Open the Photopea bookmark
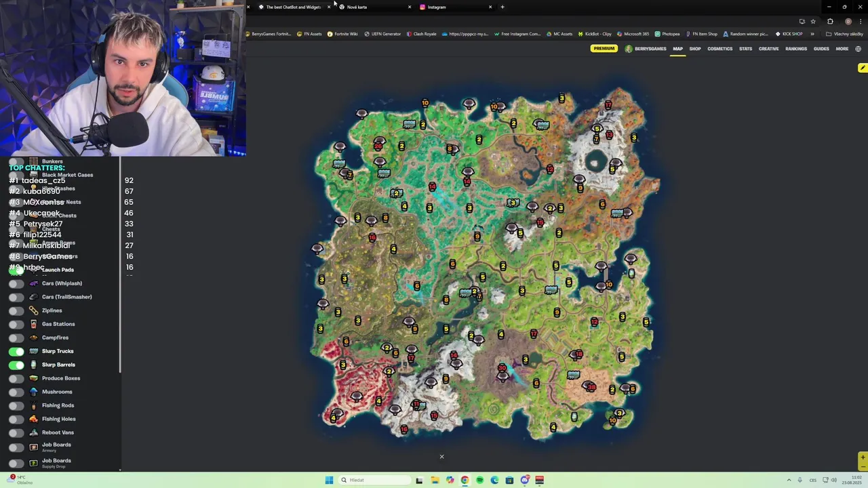 pyautogui.click(x=667, y=34)
